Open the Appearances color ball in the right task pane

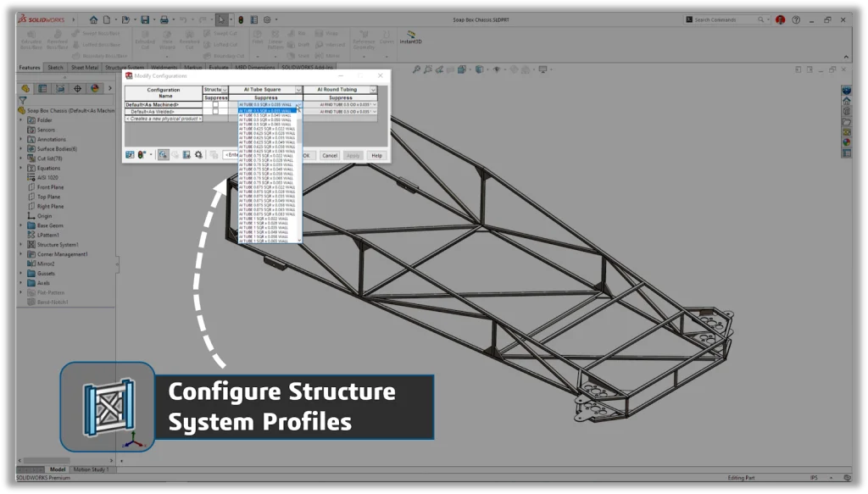[x=846, y=142]
